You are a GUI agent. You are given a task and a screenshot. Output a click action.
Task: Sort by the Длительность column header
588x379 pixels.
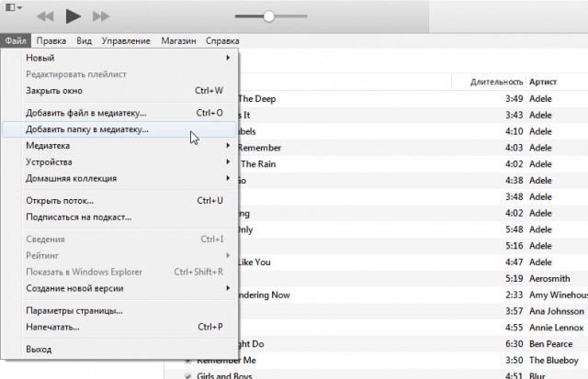tap(496, 82)
